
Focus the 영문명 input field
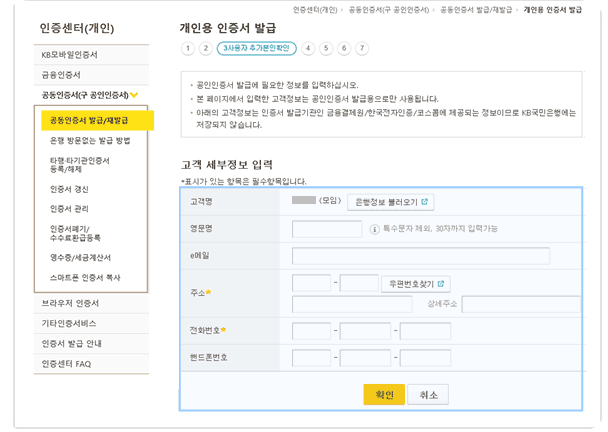[327, 229]
